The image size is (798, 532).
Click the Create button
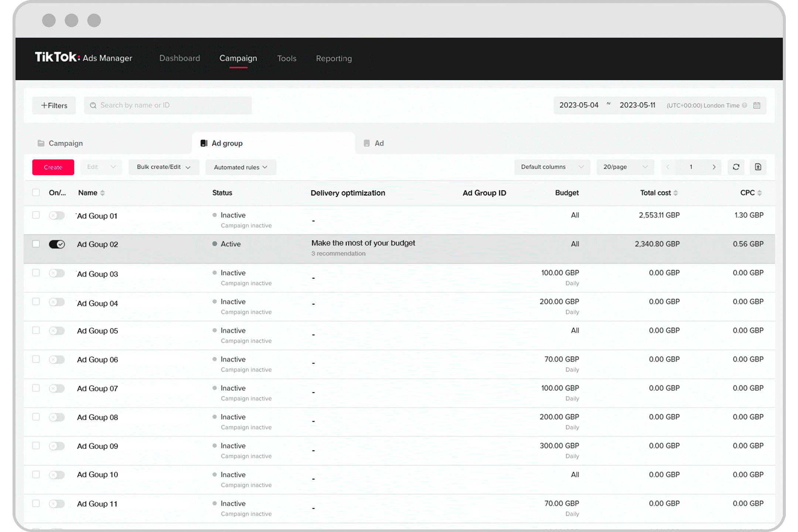tap(53, 167)
